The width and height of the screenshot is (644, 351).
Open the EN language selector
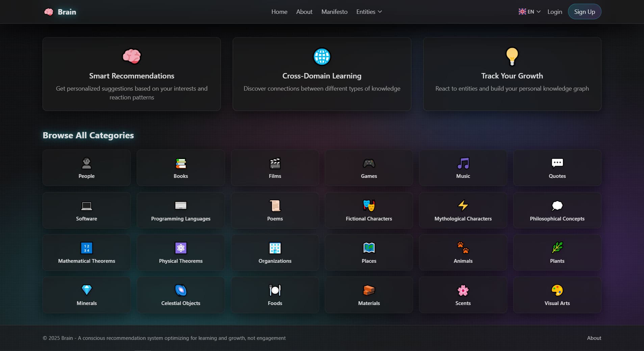click(529, 12)
